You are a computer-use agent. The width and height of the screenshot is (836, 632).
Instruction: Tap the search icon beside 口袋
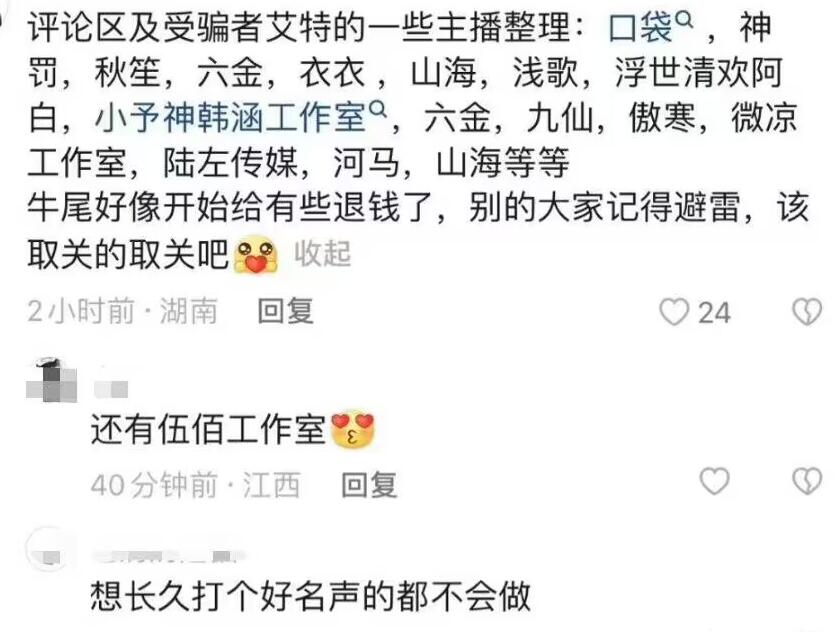point(684,20)
